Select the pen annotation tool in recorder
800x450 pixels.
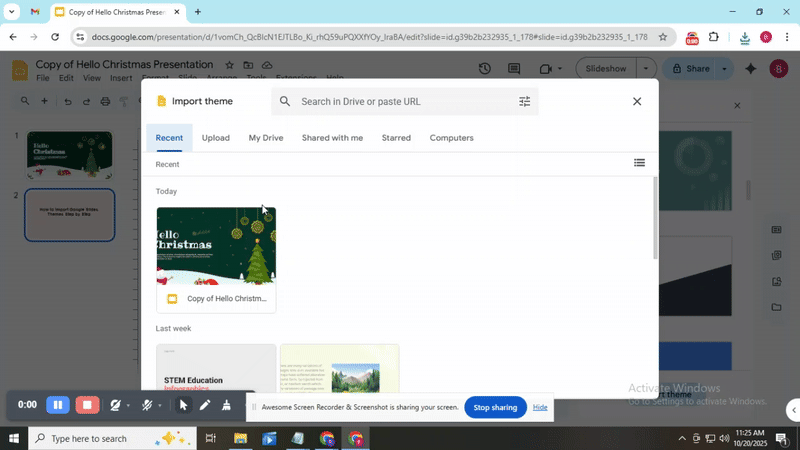click(x=205, y=405)
